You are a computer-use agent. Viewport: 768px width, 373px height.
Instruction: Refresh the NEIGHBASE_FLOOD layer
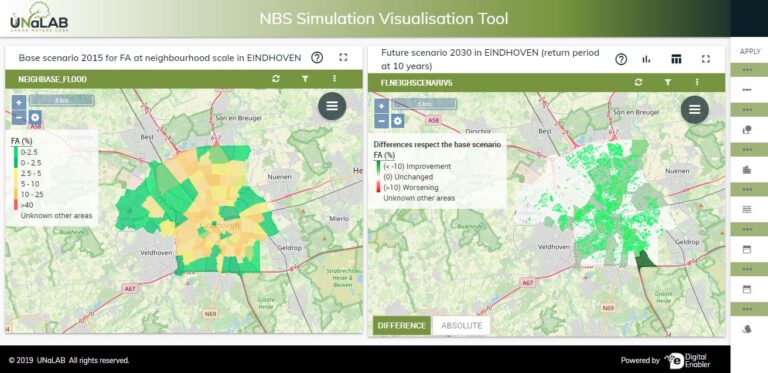click(276, 79)
